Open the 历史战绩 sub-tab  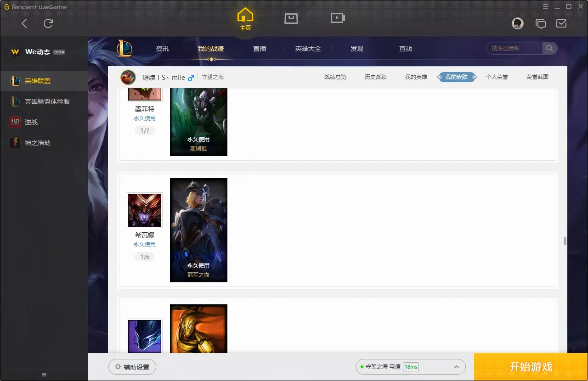tap(376, 77)
